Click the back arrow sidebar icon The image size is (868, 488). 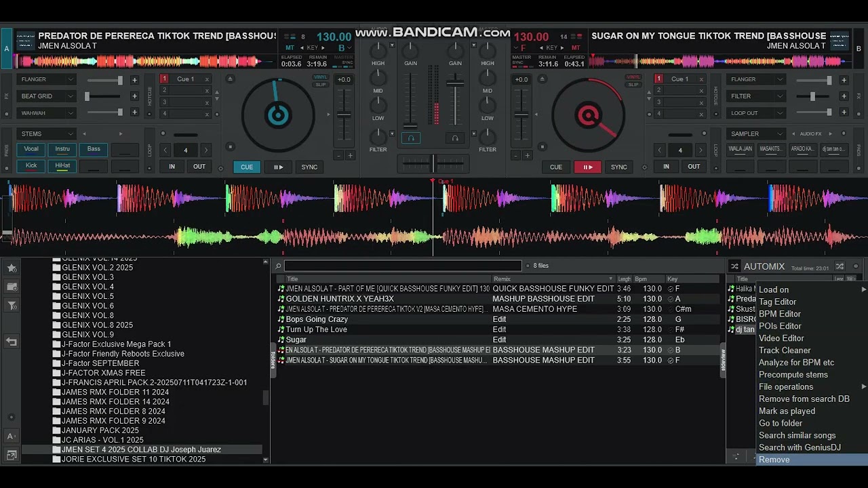12,342
